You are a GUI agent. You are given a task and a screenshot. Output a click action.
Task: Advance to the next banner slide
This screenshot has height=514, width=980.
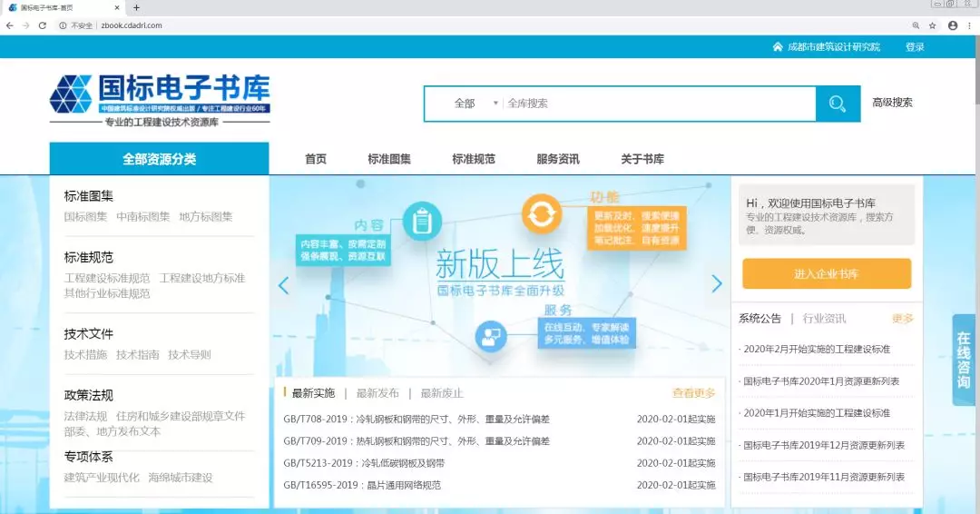(x=717, y=283)
